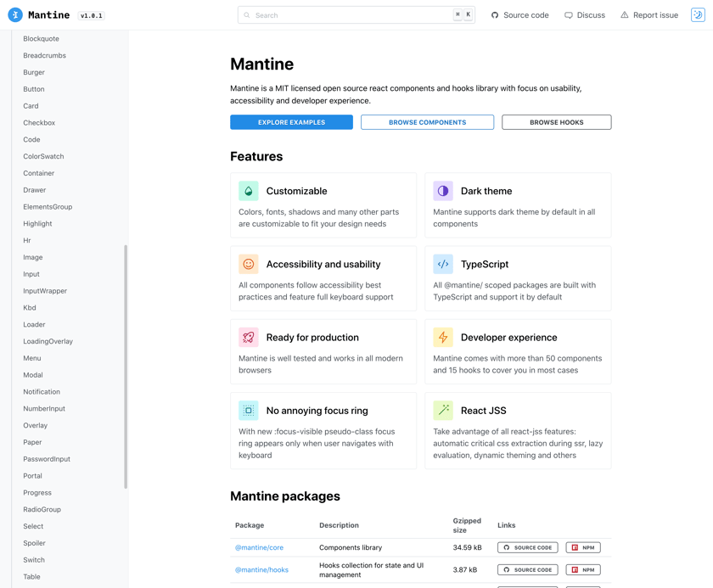Click the sidebar scrollbar thumb

126,367
